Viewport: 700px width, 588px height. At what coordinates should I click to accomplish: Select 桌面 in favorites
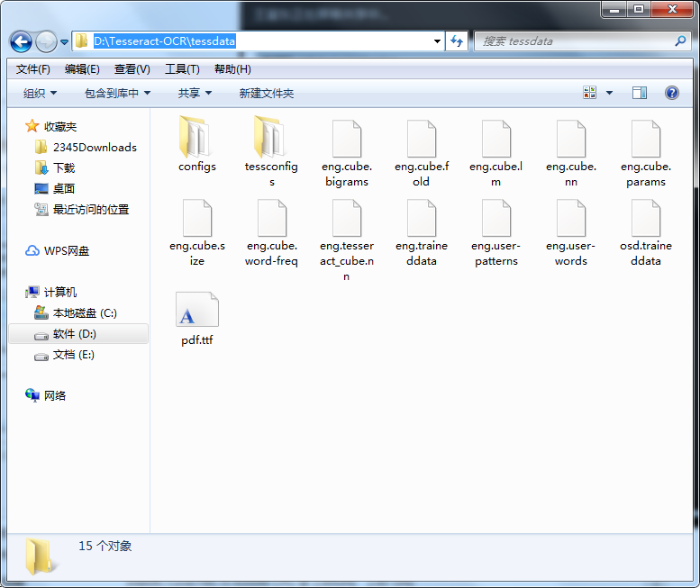point(54,189)
